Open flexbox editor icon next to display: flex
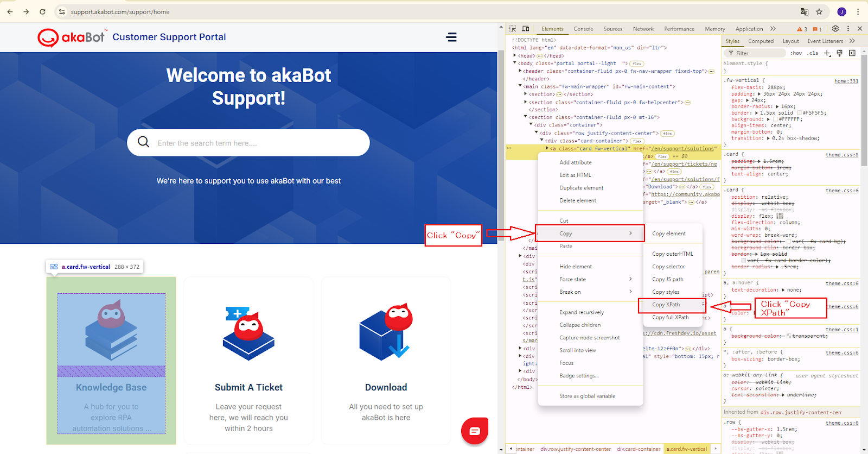 (780, 216)
